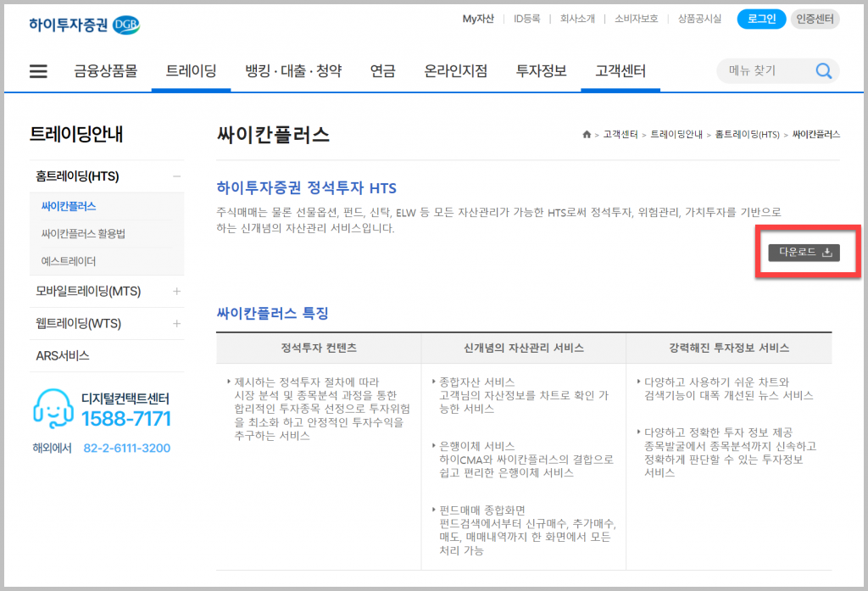Image resolution: width=868 pixels, height=591 pixels.
Task: Click the 싸이칸플러스 특징 heading
Action: click(272, 314)
